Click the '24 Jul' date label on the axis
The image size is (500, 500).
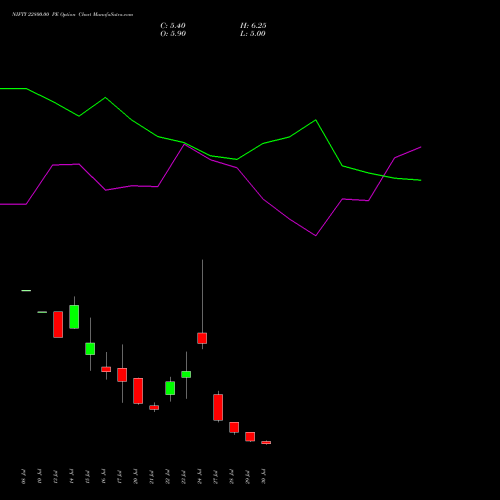(200, 476)
